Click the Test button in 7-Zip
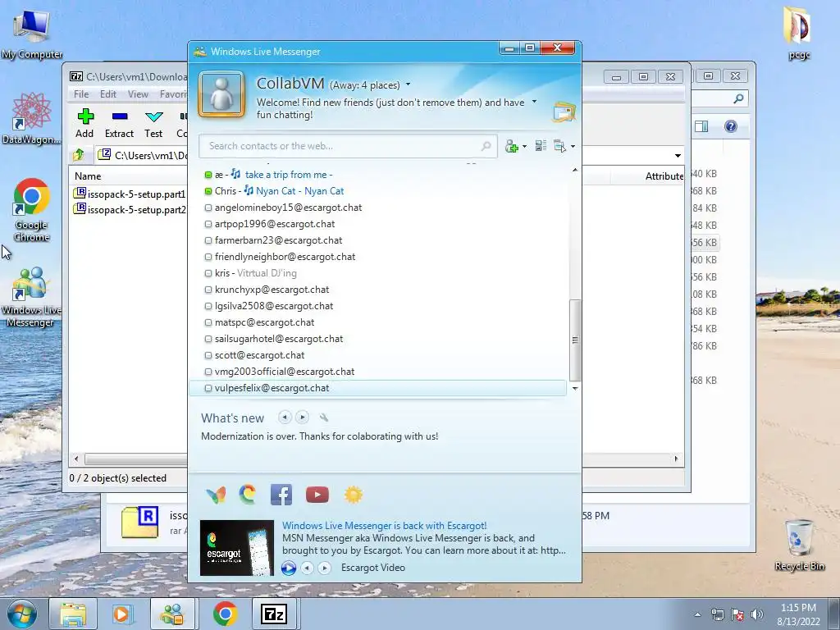Viewport: 840px width, 630px height. (x=153, y=124)
